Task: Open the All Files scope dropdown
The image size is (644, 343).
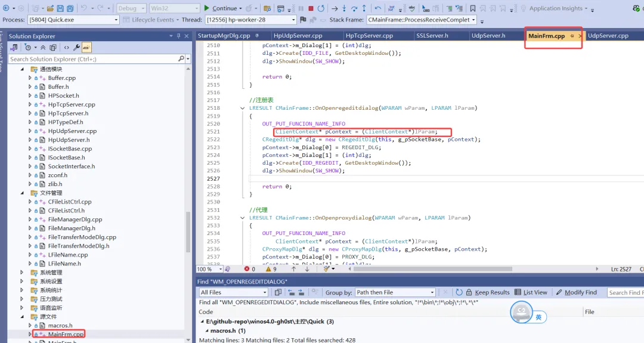Action: [x=233, y=292]
